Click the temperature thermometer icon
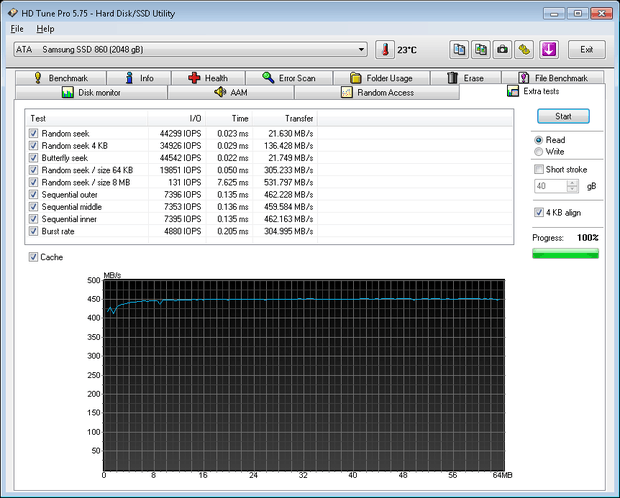 [385, 50]
